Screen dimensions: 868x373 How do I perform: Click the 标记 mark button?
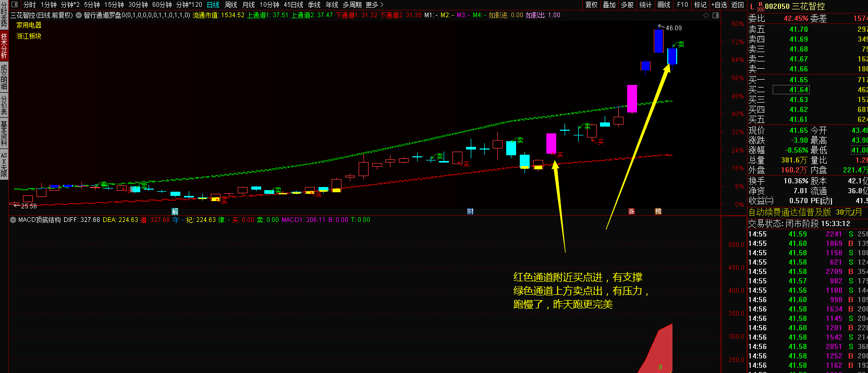pyautogui.click(x=700, y=5)
